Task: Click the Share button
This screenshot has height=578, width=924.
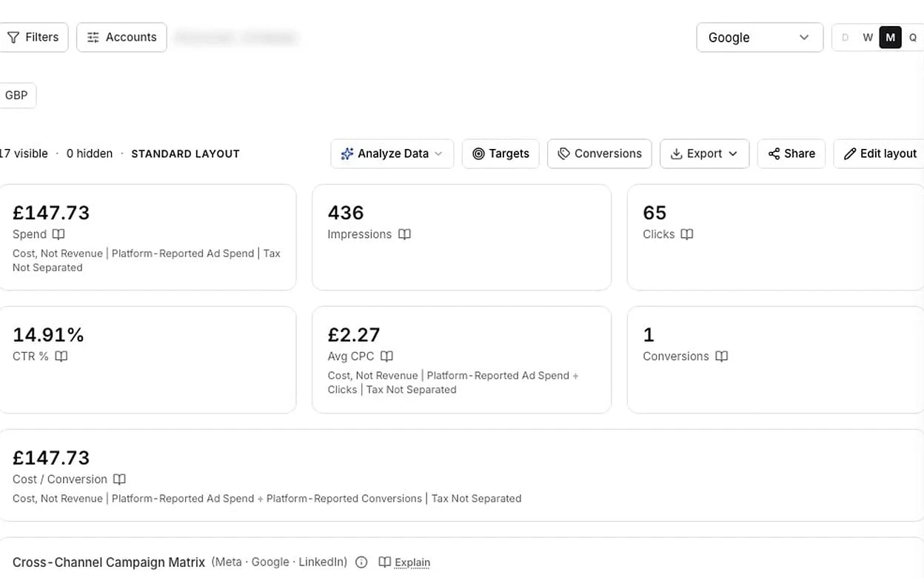Action: (791, 153)
